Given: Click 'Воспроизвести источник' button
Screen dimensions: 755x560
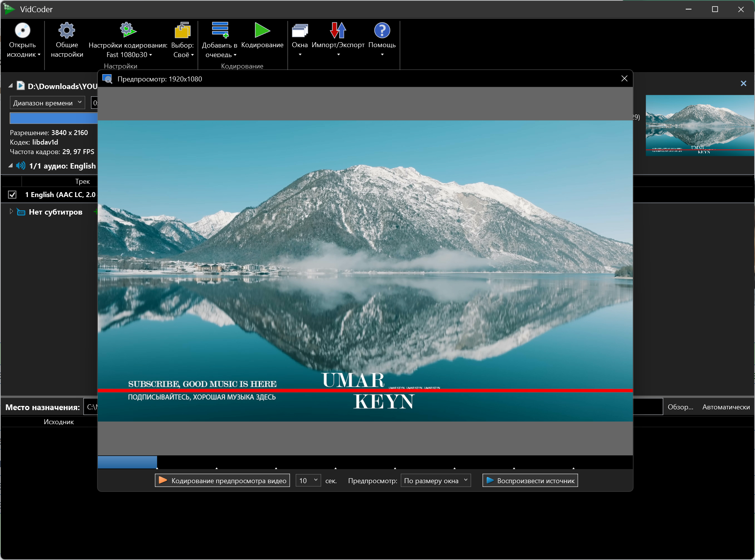Looking at the screenshot, I should tap(530, 480).
